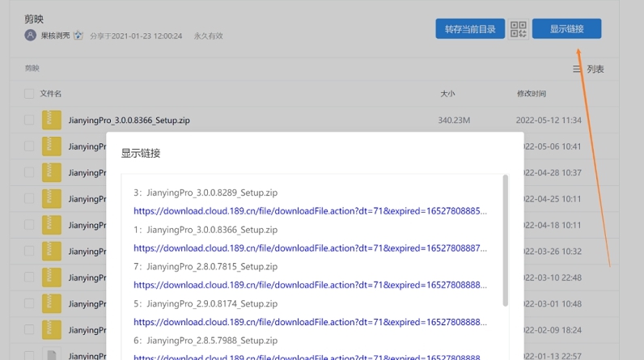This screenshot has width=644, height=360.
Task: Check the row dated 04-25 10:11
Action: tap(29, 199)
